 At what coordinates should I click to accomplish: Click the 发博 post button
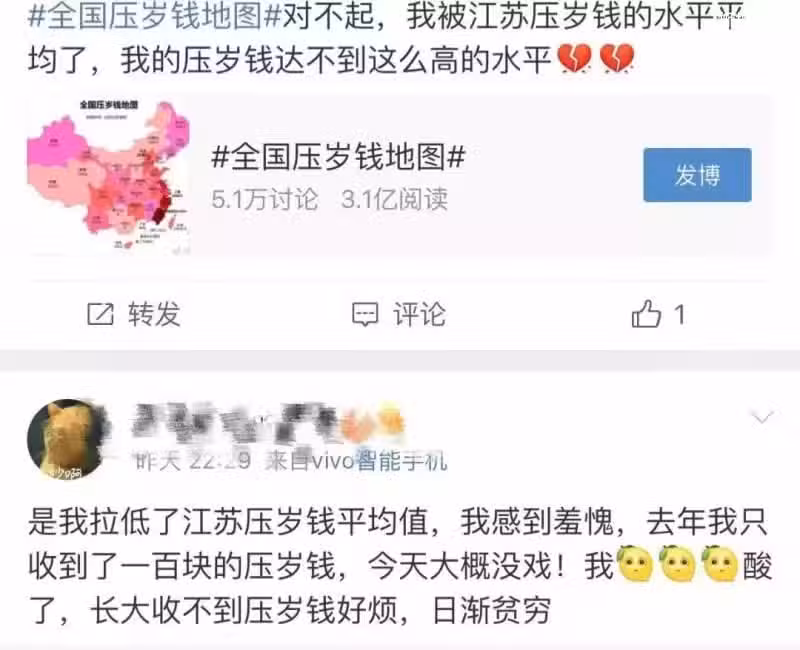pyautogui.click(x=697, y=175)
